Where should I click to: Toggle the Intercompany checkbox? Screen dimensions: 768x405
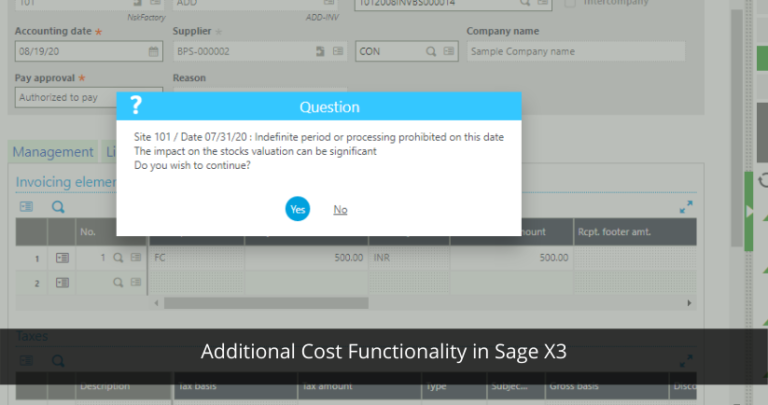[x=570, y=3]
